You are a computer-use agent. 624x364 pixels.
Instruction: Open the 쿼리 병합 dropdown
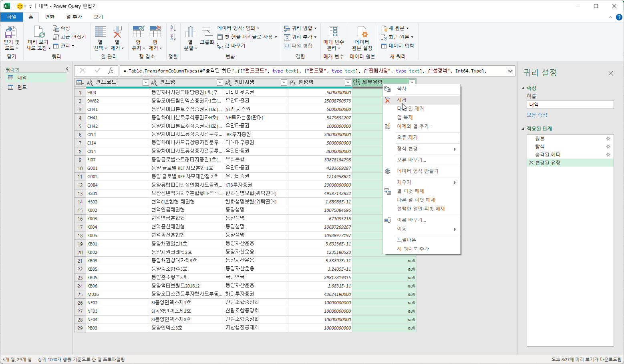[300, 28]
